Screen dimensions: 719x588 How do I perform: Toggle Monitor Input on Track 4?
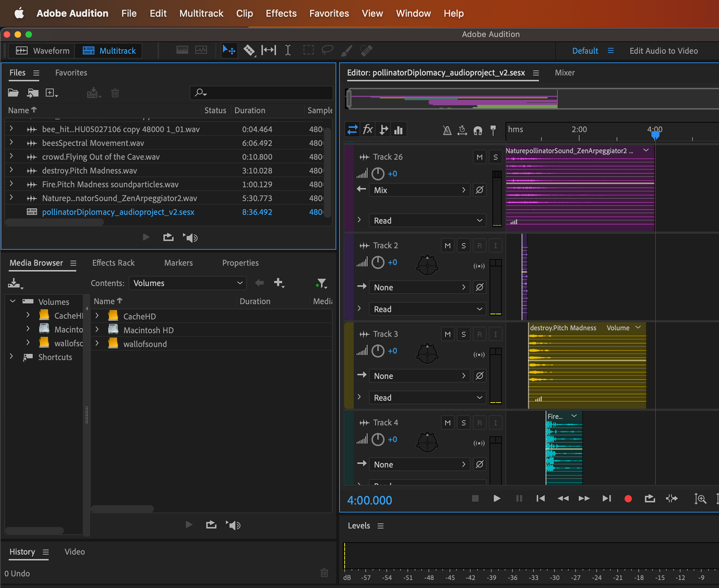coord(495,423)
